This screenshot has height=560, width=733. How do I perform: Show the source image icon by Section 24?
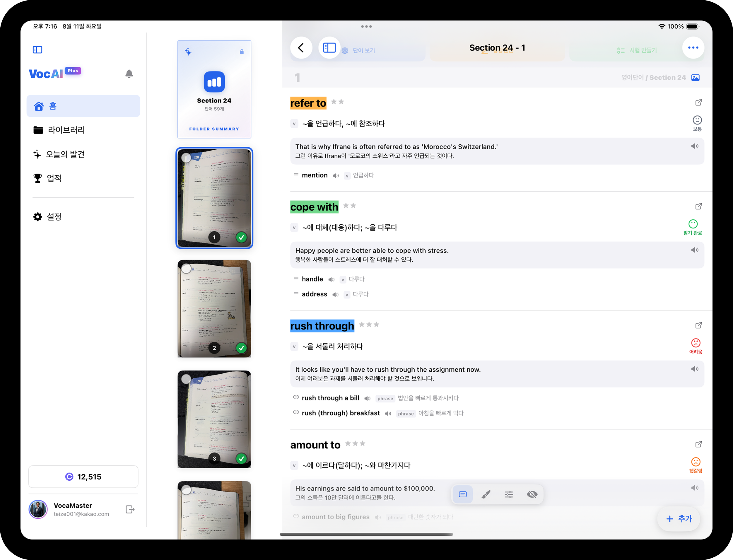point(695,77)
